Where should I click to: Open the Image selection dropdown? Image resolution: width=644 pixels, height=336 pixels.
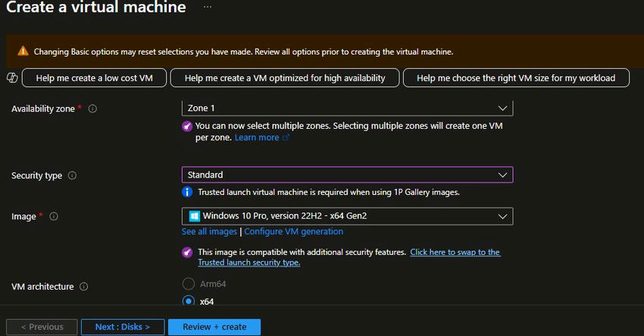(x=347, y=216)
